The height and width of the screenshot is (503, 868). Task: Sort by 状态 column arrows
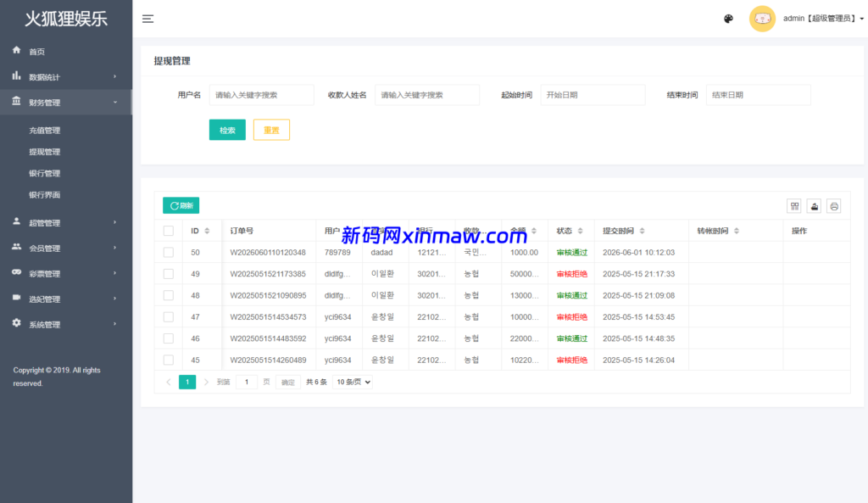[x=580, y=231]
